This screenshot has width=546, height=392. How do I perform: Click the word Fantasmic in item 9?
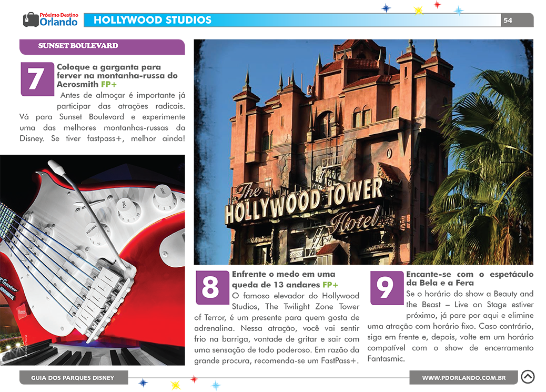(x=385, y=358)
